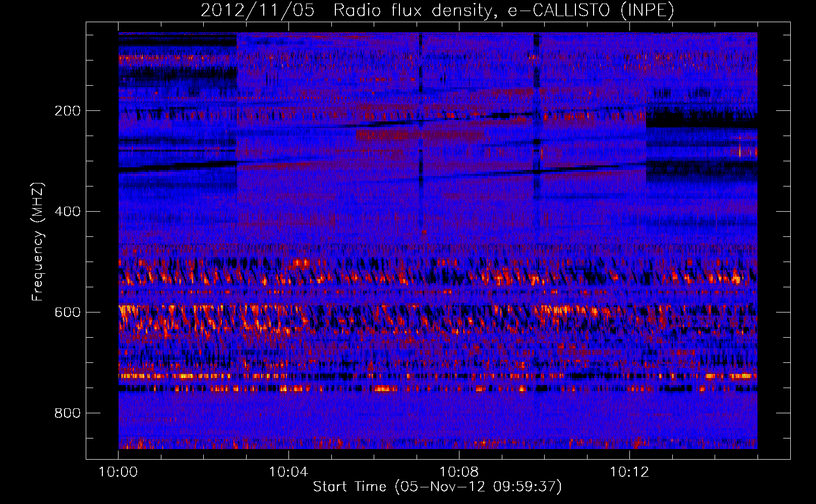Click the 'Frequency (MHZ)' y-axis label

(38, 242)
